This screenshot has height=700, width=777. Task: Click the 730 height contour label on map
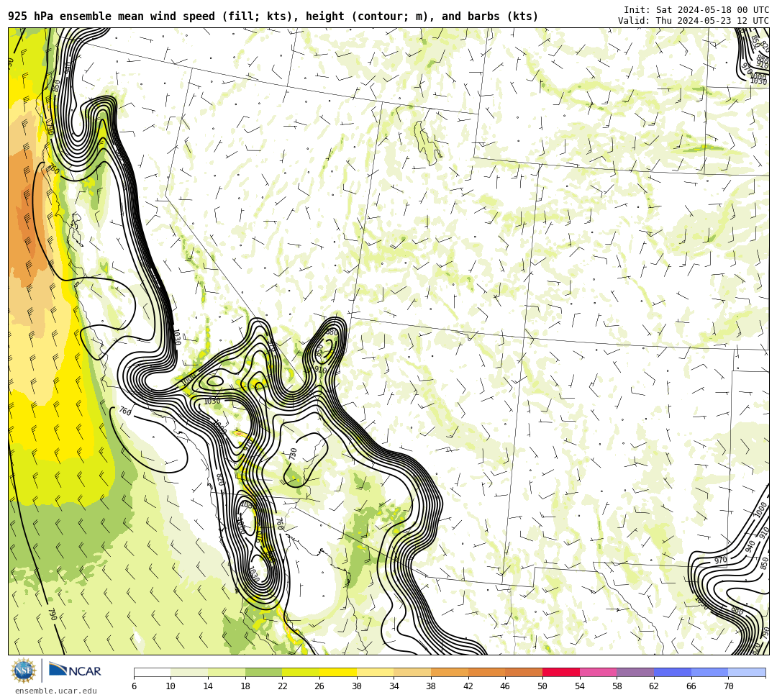pos(293,454)
